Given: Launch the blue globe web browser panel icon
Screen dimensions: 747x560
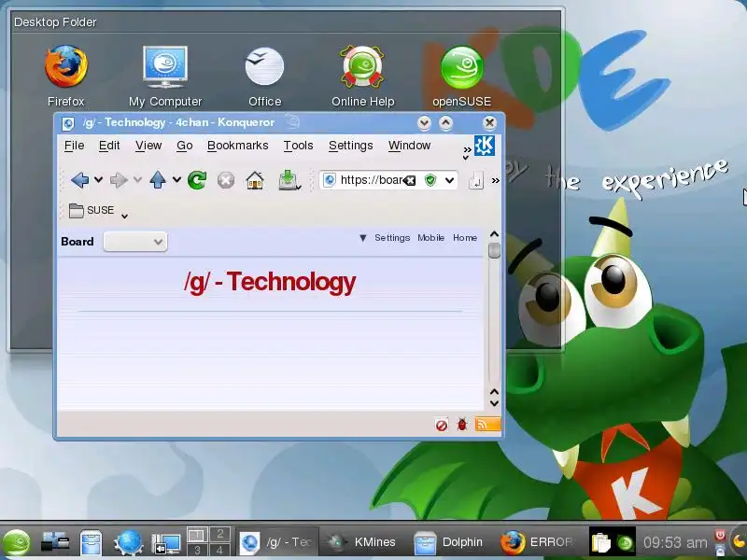Looking at the screenshot, I should (x=128, y=543).
